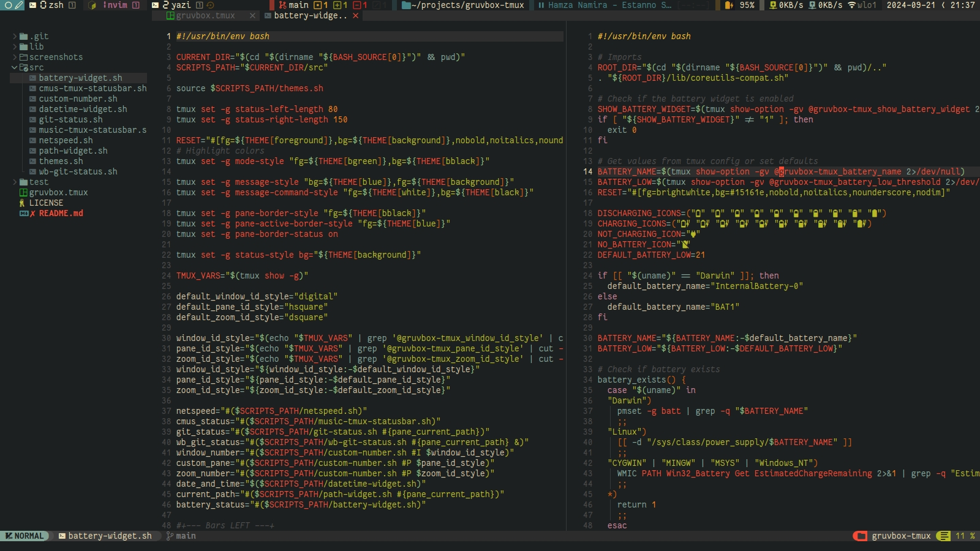This screenshot has height=551, width=980.
Task: Click the shebang line in left pane
Action: point(222,36)
